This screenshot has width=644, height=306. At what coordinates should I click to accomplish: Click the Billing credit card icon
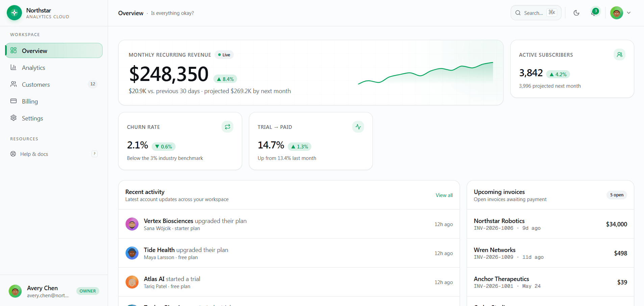(x=14, y=101)
